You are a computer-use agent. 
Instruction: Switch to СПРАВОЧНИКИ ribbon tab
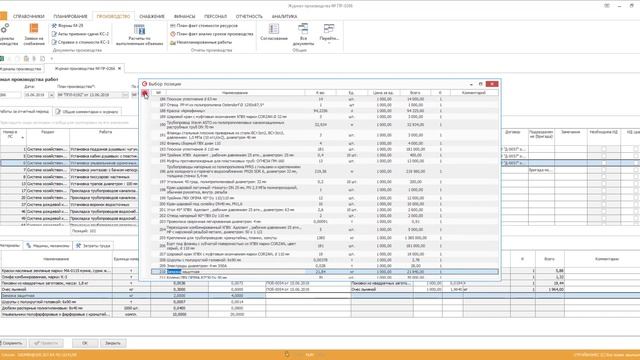pyautogui.click(x=29, y=16)
